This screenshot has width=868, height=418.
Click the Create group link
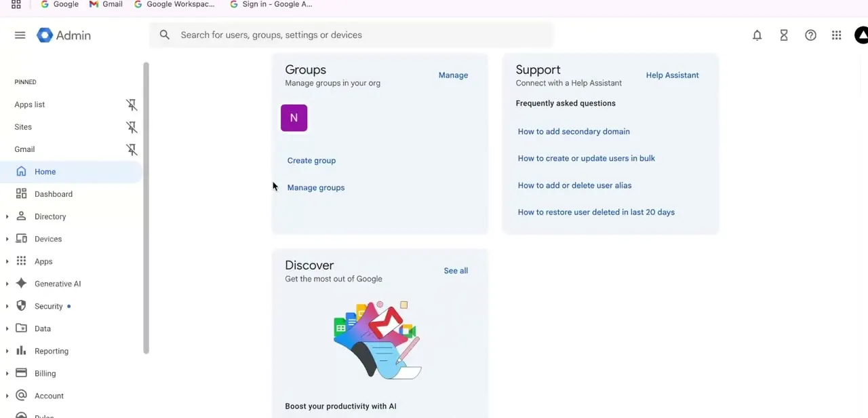[x=311, y=161]
